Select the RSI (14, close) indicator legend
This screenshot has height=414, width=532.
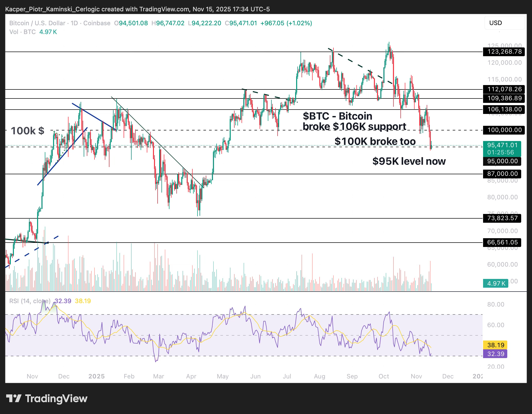pyautogui.click(x=30, y=301)
